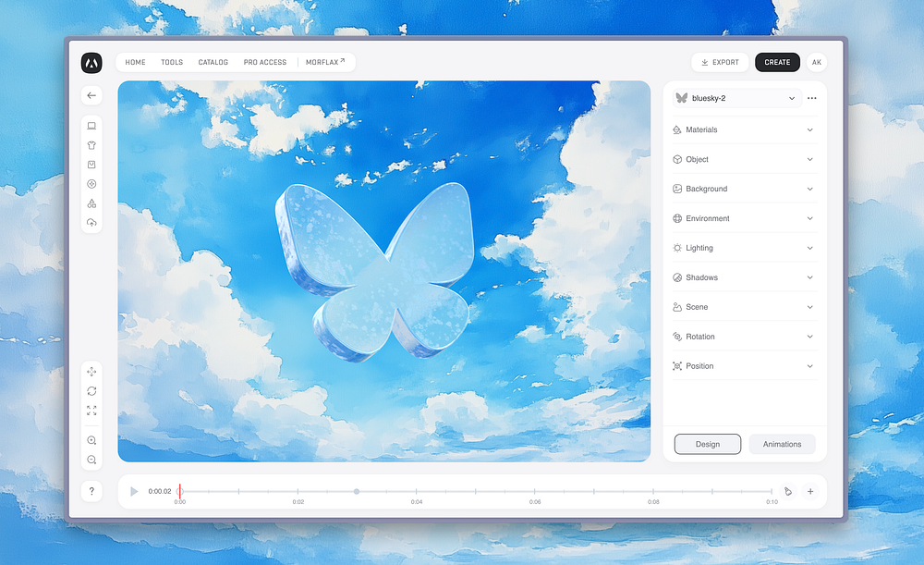Select the t-shirt mockup icon

(91, 145)
